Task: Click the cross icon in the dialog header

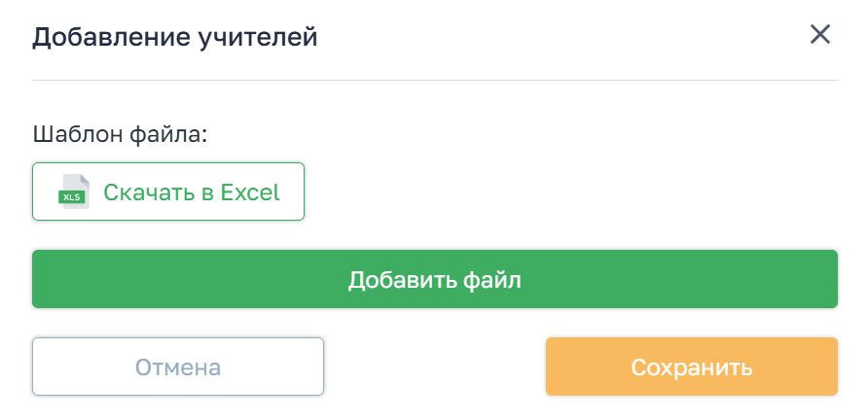Action: 820,35
